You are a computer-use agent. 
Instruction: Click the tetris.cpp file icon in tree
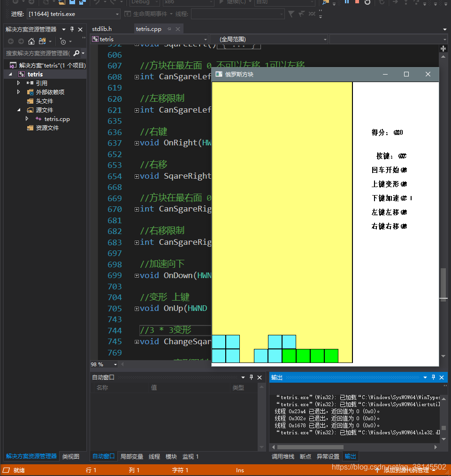(38, 119)
